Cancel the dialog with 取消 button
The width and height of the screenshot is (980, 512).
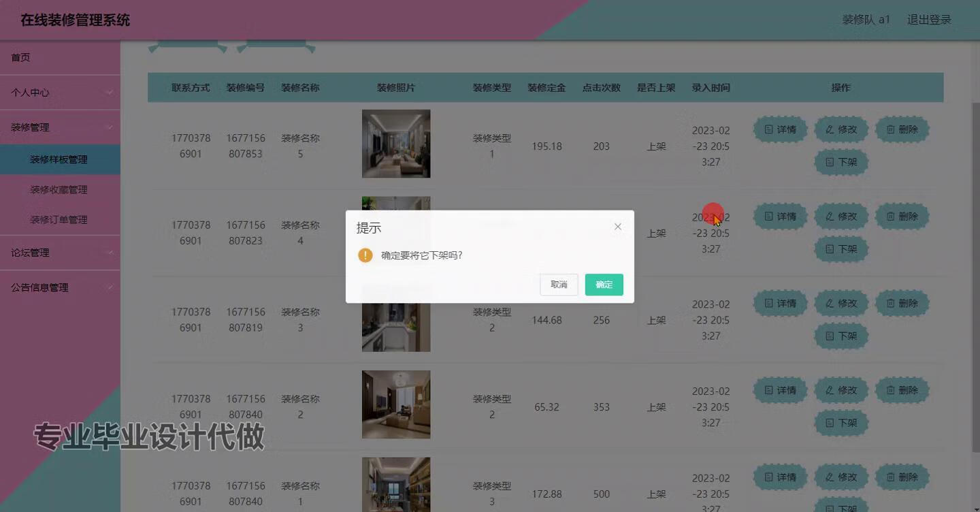[x=559, y=285]
